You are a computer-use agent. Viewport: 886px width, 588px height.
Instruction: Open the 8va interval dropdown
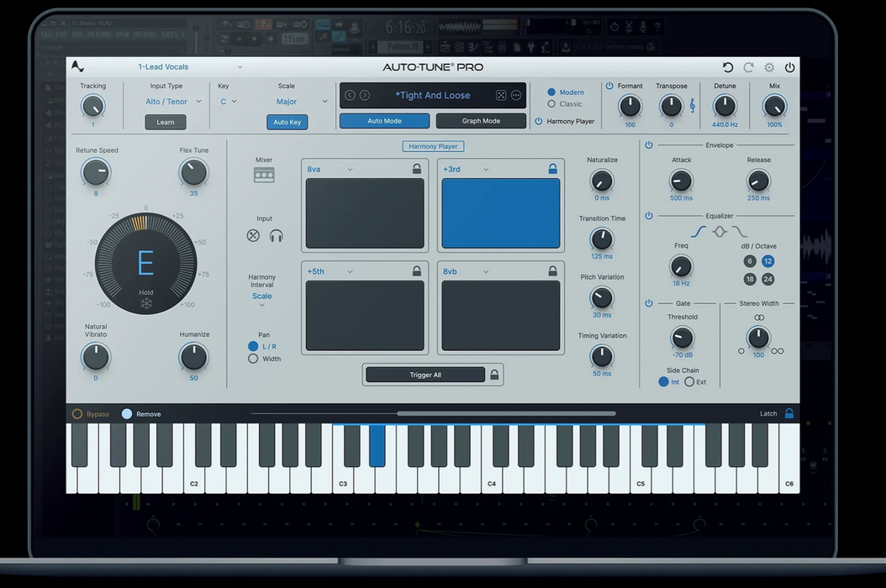[x=330, y=169]
